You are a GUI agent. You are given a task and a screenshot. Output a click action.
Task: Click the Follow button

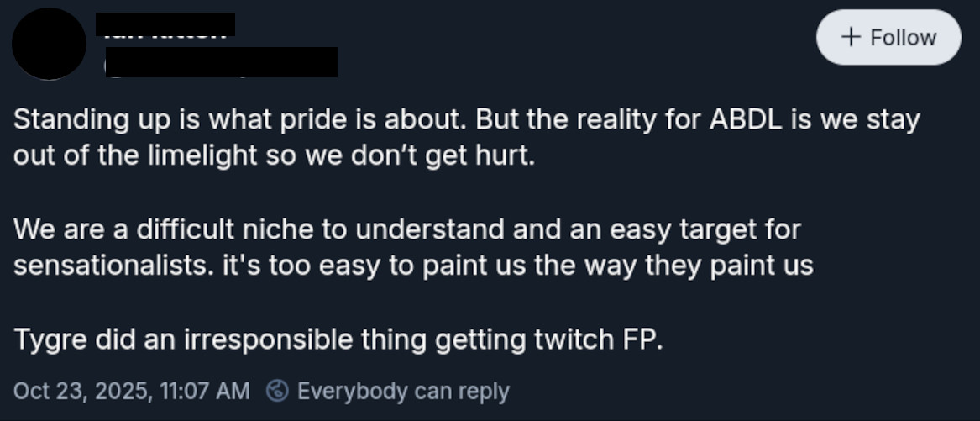click(x=888, y=38)
